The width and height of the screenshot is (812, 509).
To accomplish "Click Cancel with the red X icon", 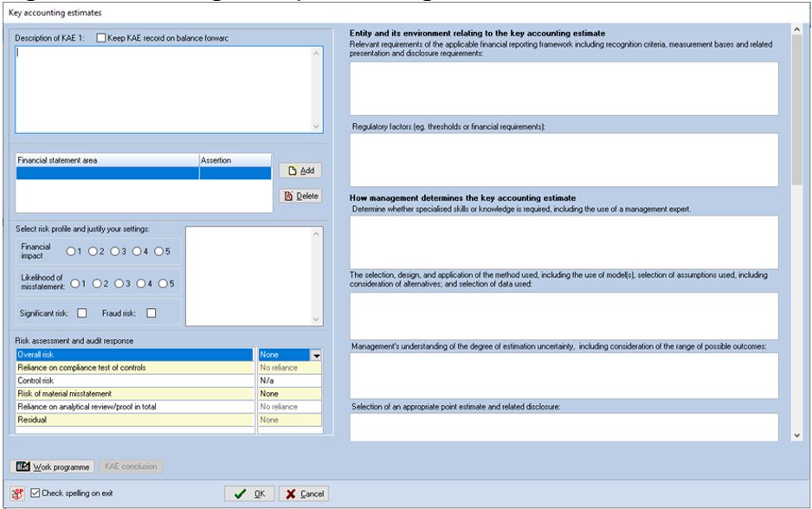I will (304, 493).
